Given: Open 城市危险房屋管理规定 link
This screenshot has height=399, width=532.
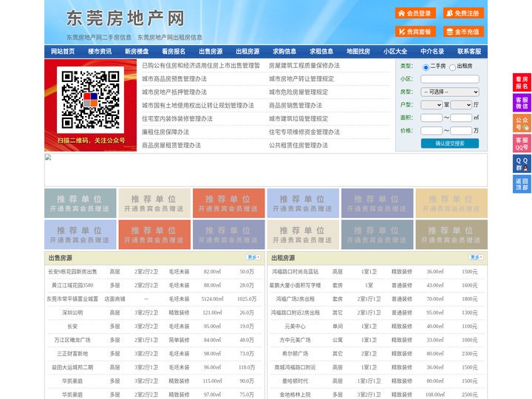Looking at the screenshot, I should pyautogui.click(x=299, y=92).
